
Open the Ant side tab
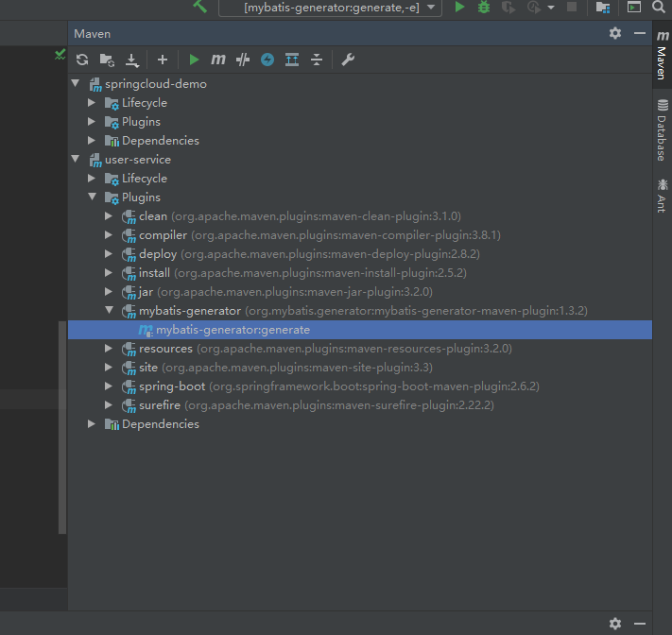663,196
